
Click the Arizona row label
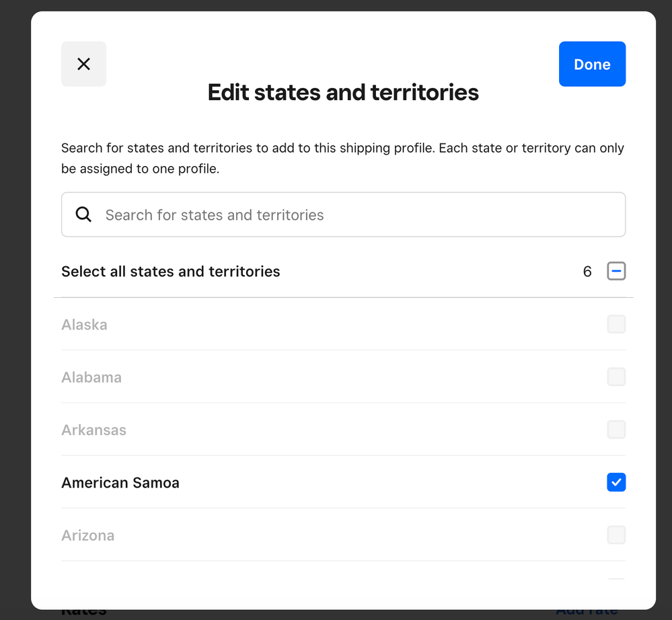coord(88,535)
